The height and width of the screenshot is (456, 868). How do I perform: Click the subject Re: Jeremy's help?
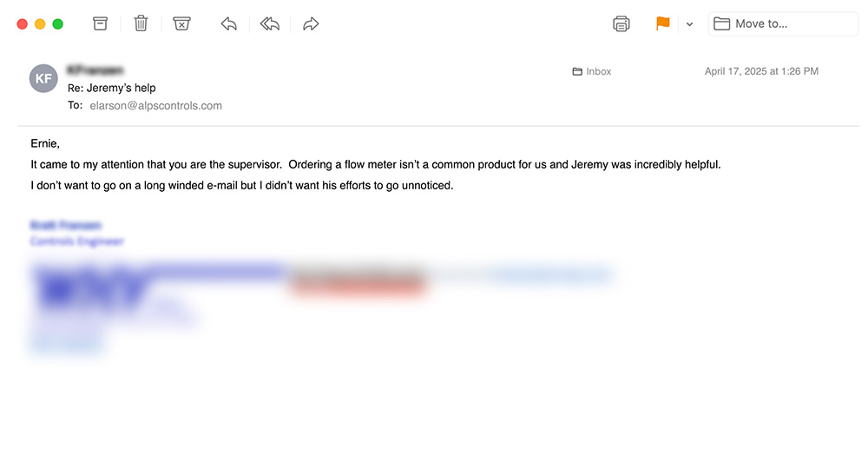click(x=112, y=88)
